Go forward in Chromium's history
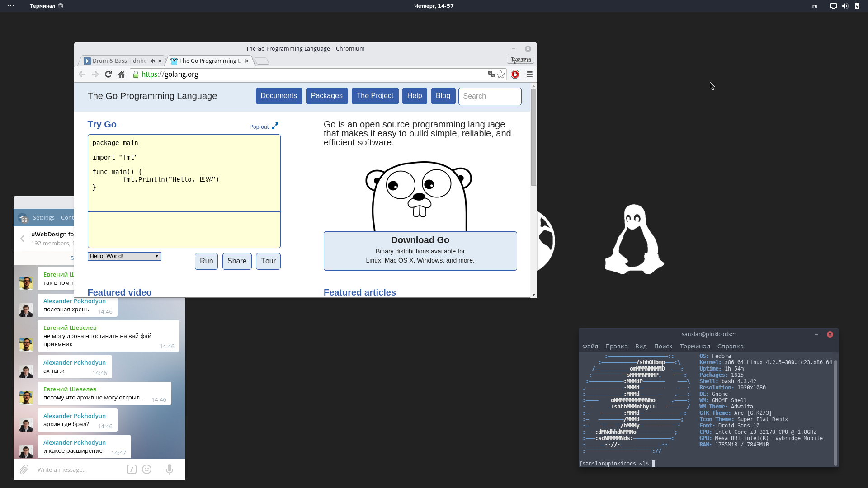The width and height of the screenshot is (868, 488). tap(95, 75)
